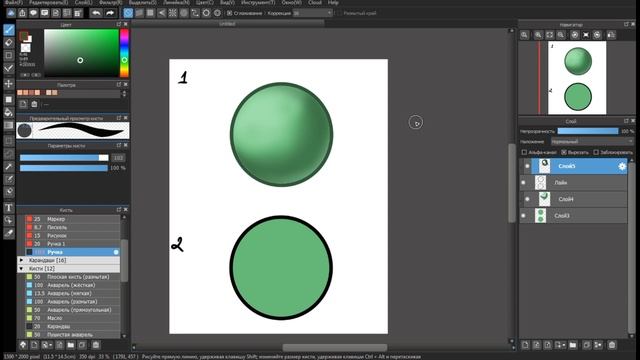Select the Eraser tool

9,42
